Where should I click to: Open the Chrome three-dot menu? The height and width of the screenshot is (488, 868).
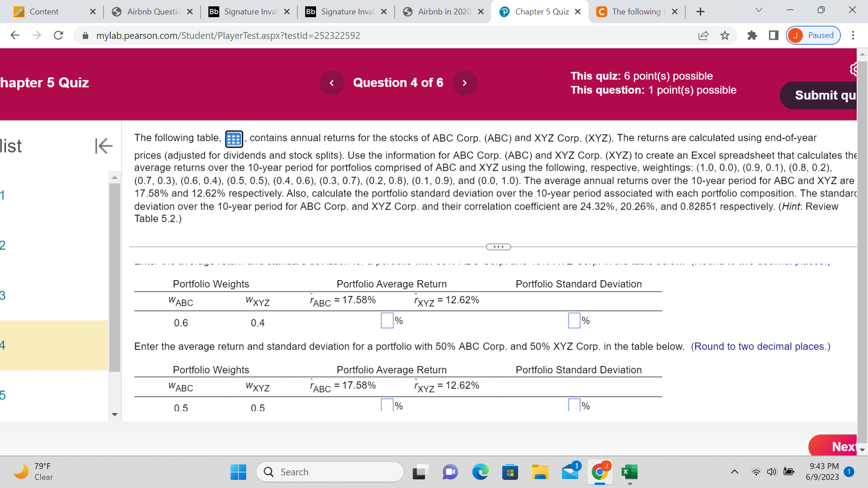(x=854, y=35)
